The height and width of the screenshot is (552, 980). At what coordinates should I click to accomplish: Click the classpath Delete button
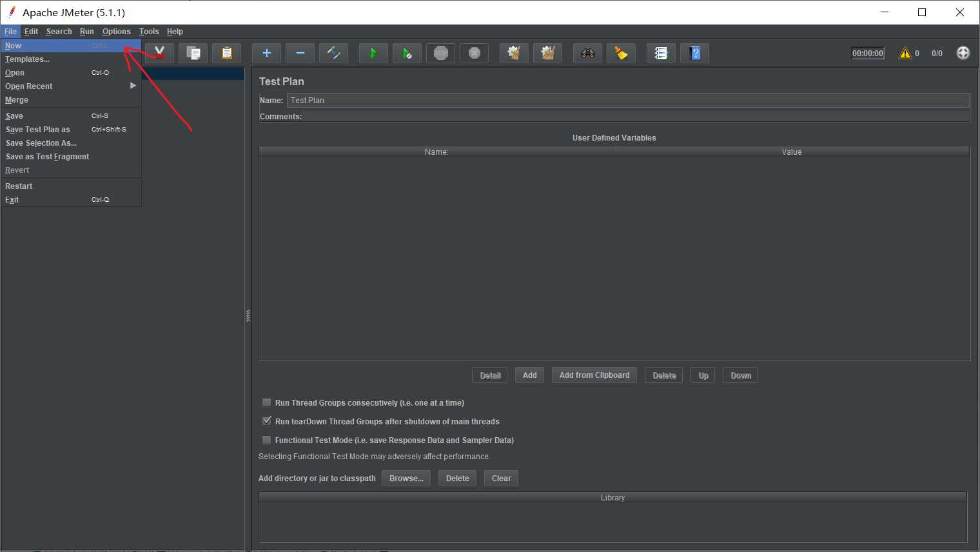point(458,478)
